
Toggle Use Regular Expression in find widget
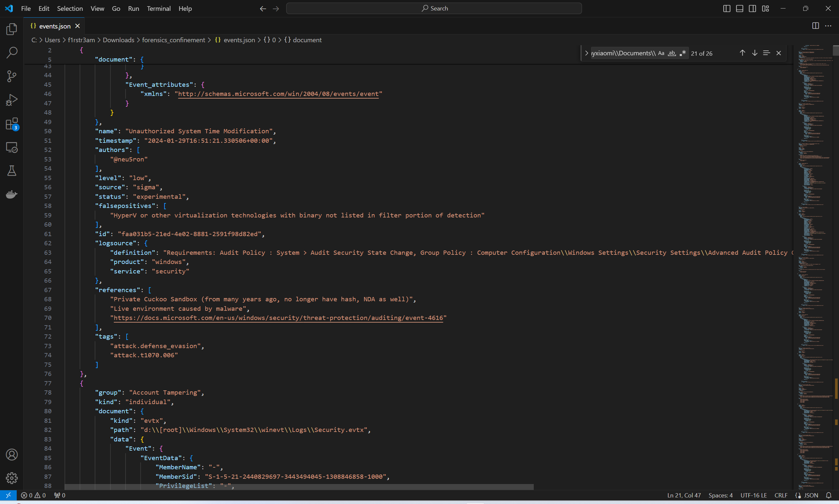tap(683, 53)
